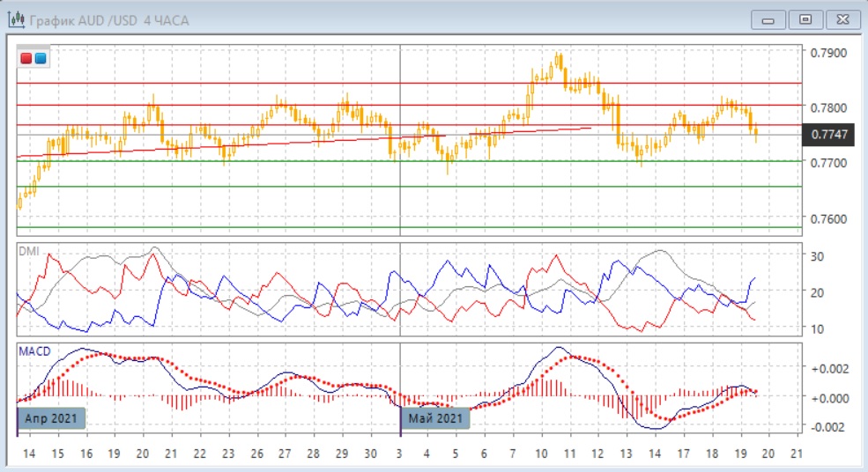Click the window title График AUD/USD 4 ЧАСА
Image resolution: width=868 pixels, height=472 pixels.
109,19
